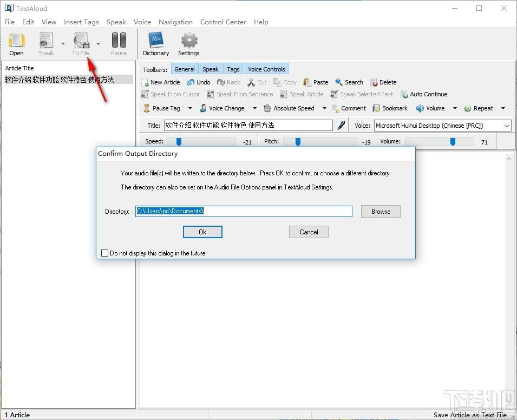
Task: Open the Control Center menu
Action: point(223,22)
